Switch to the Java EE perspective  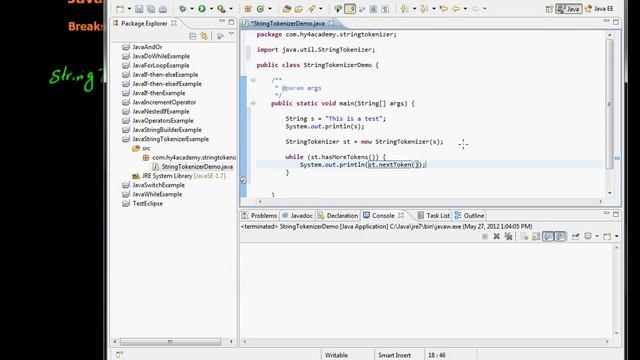point(600,9)
